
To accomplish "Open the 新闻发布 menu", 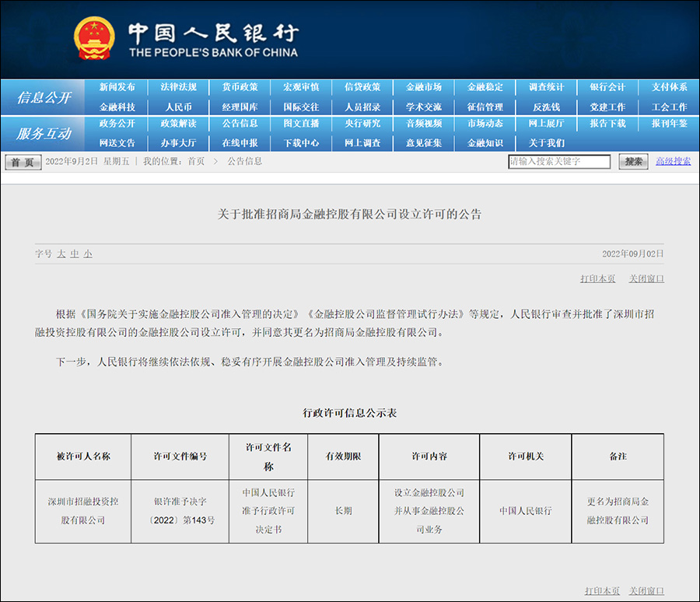I will (117, 87).
